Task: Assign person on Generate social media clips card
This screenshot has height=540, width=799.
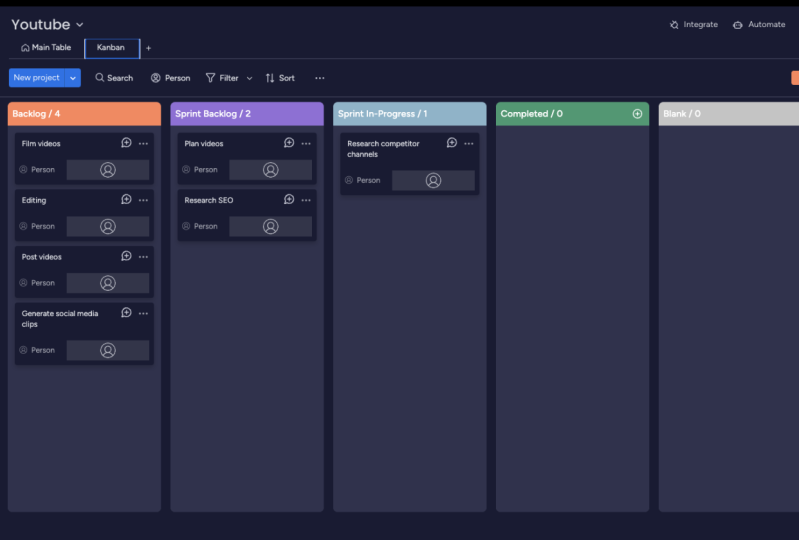Action: (108, 350)
